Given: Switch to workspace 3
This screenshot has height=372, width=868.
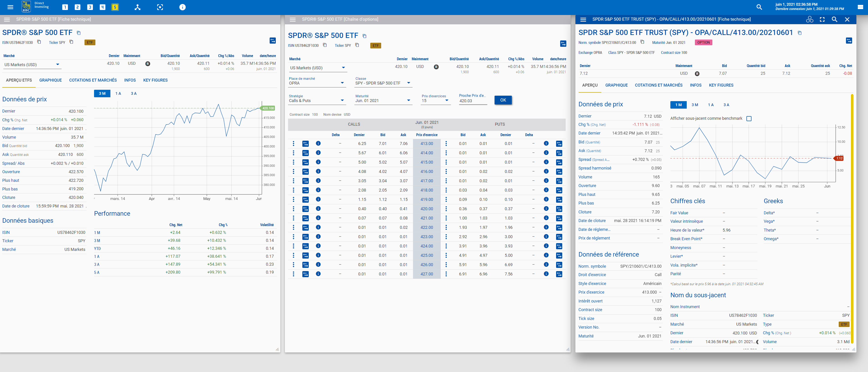Looking at the screenshot, I should point(90,7).
